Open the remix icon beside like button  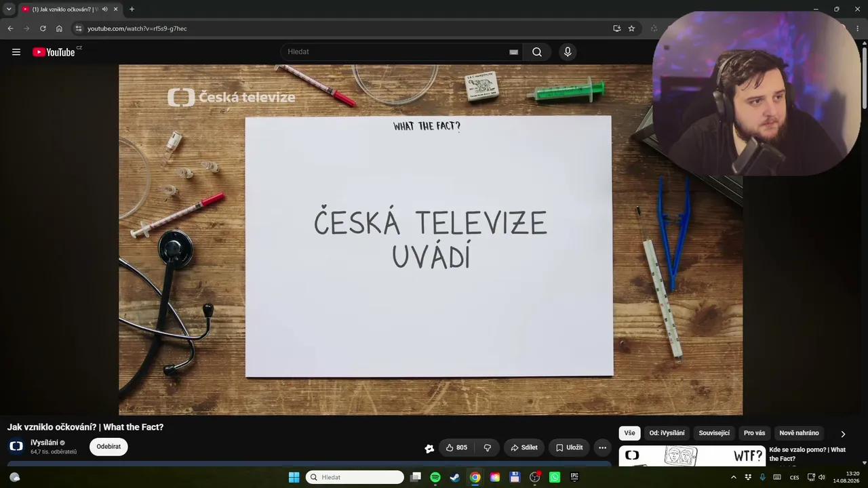[429, 448]
